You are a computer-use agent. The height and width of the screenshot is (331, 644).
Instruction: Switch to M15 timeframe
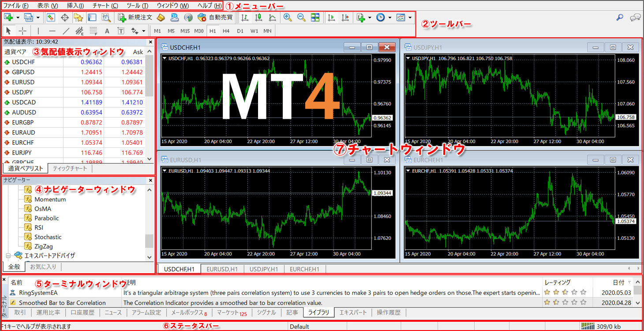click(x=185, y=31)
